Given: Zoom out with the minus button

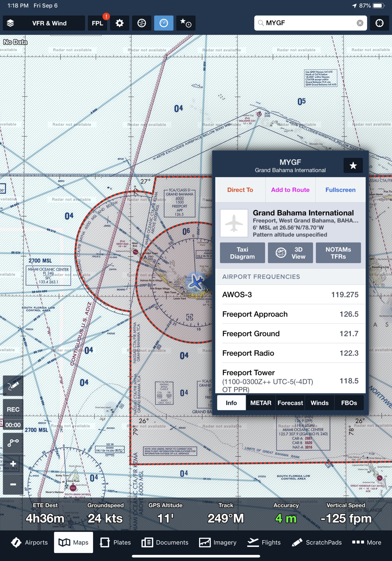Looking at the screenshot, I should [13, 484].
